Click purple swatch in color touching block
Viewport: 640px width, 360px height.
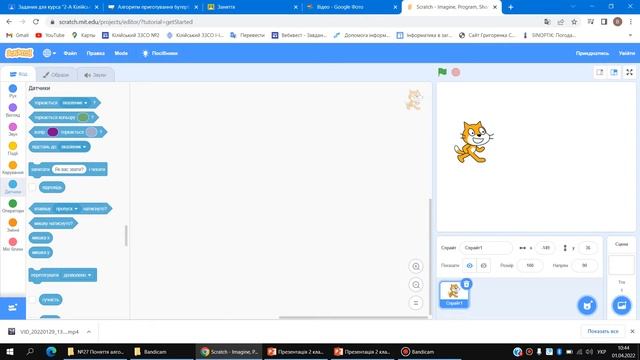pyautogui.click(x=53, y=132)
